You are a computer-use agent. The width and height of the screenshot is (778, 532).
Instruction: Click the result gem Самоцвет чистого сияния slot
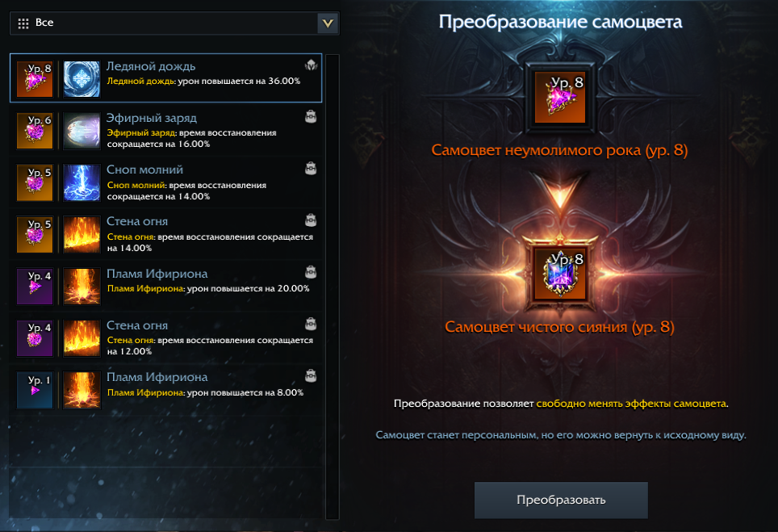pos(560,274)
